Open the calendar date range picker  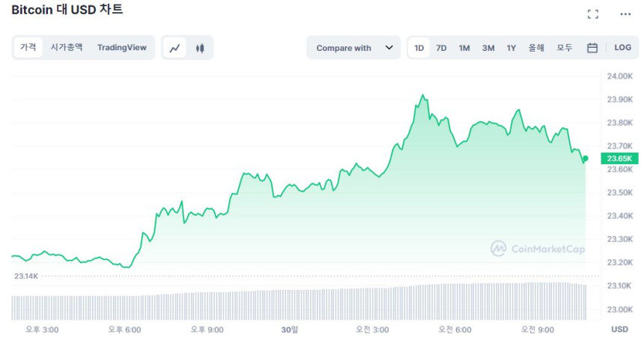(x=592, y=48)
